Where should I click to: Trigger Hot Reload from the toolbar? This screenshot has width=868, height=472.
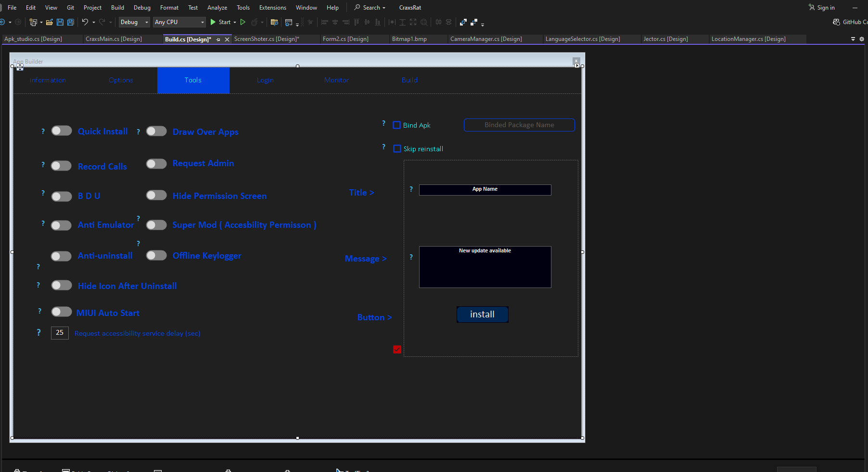pos(255,22)
